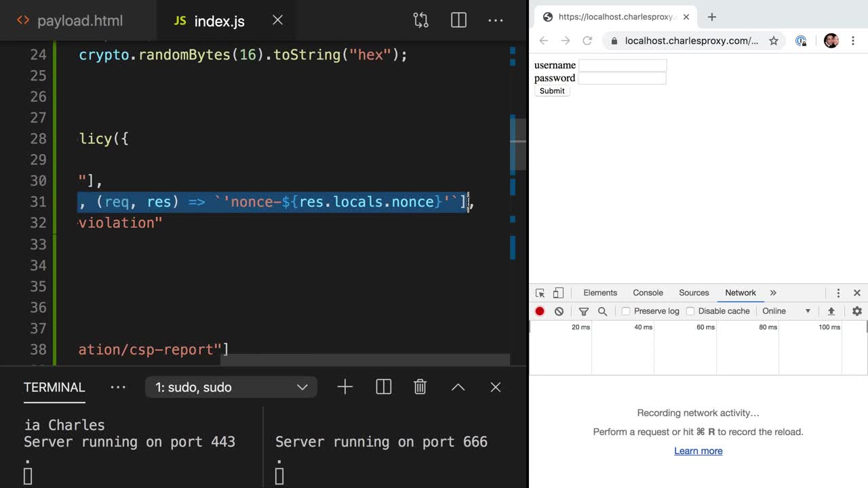This screenshot has height=488, width=868.
Task: Click the Submit button
Action: click(552, 91)
